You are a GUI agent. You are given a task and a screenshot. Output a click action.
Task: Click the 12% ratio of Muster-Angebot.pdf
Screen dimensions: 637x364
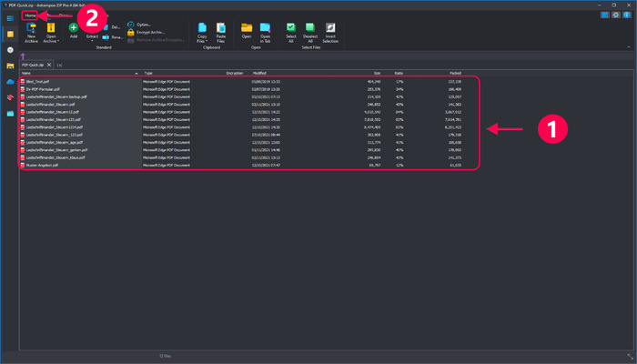(399, 166)
